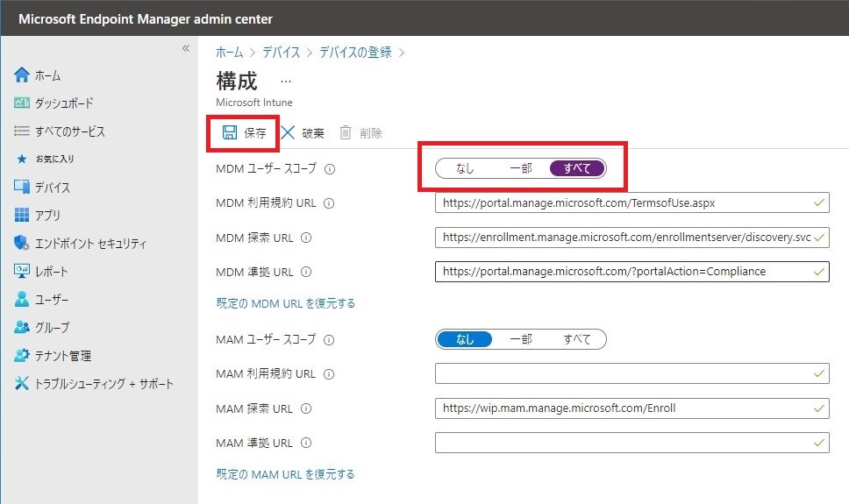
Task: Open アプリ in navigation menu
Action: tap(47, 215)
